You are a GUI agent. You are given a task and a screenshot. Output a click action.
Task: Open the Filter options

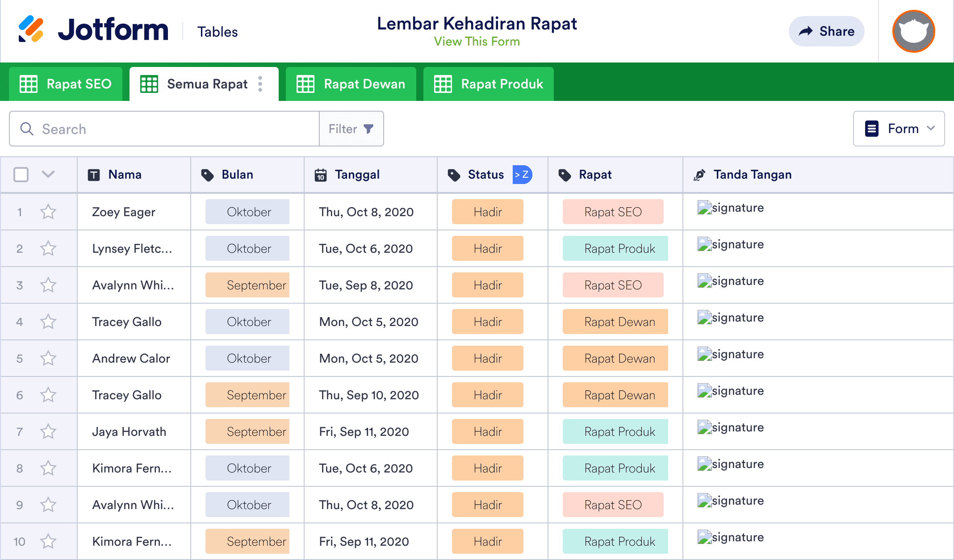(351, 129)
